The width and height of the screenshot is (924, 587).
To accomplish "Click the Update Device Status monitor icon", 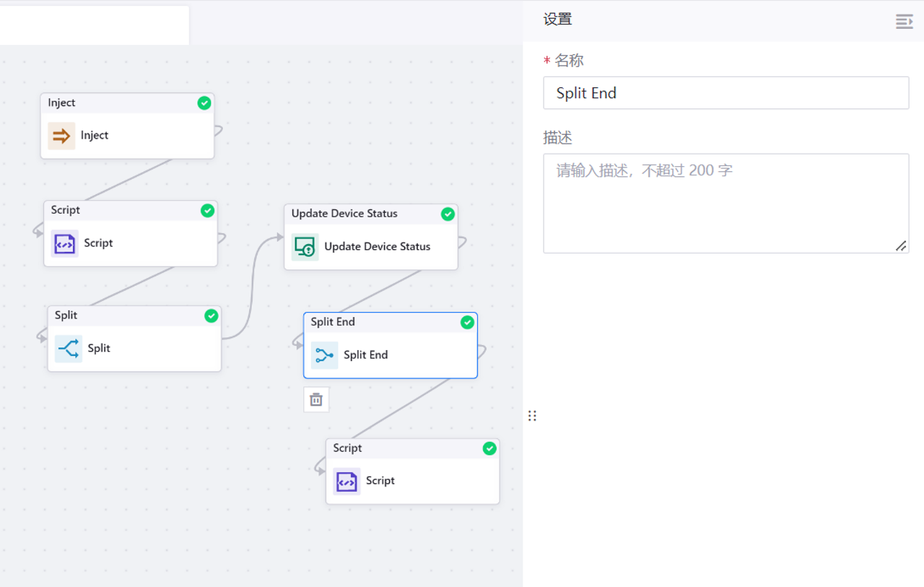I will [305, 247].
